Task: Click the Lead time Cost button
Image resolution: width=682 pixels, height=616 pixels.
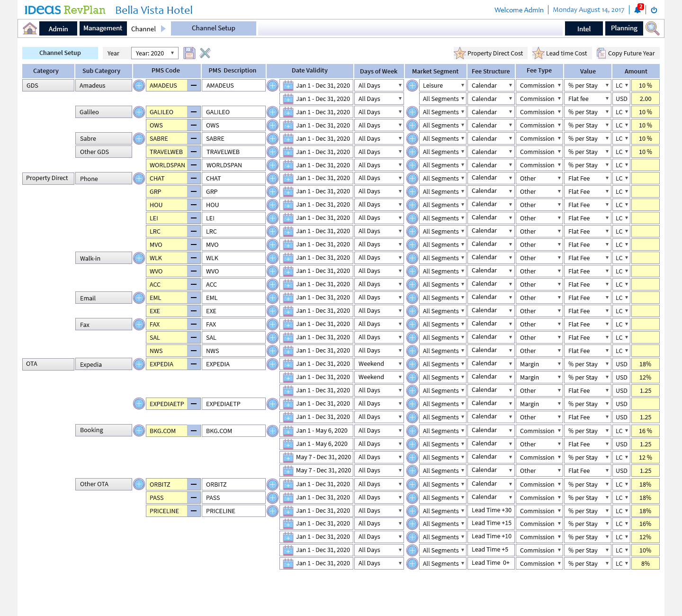Action: click(x=560, y=54)
